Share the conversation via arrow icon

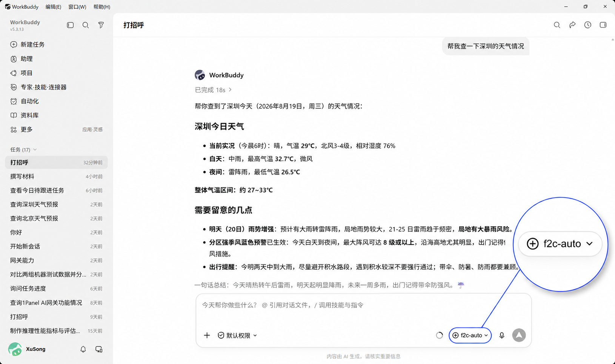tap(572, 25)
